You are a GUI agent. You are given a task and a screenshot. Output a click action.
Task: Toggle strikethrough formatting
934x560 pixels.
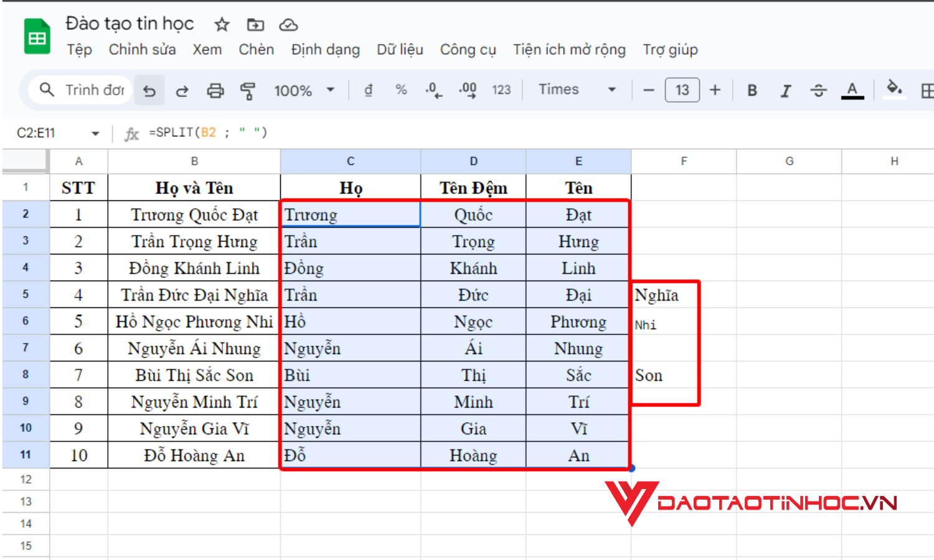pos(819,91)
